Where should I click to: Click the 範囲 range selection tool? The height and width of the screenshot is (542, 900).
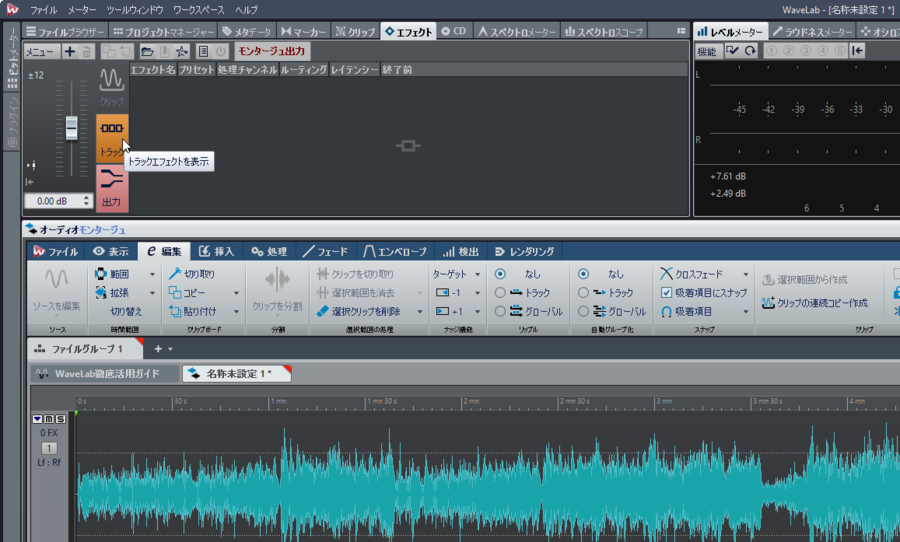click(112, 274)
